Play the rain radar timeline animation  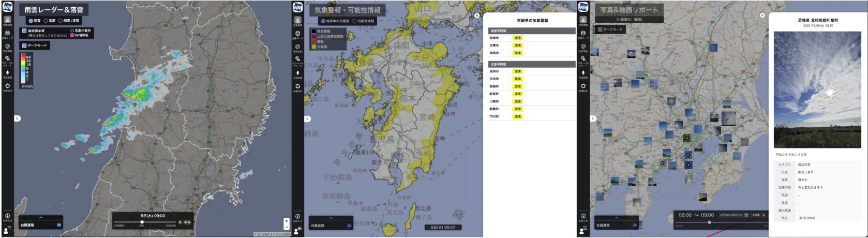click(180, 222)
